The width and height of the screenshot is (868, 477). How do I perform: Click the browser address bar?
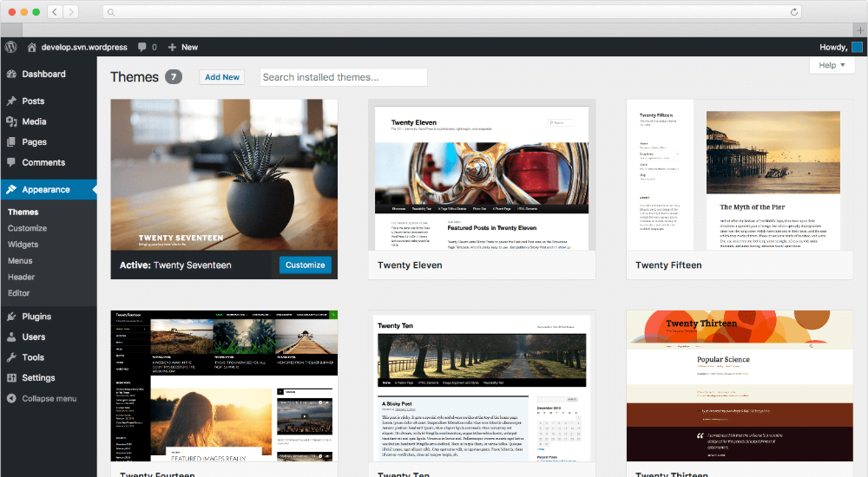(451, 11)
